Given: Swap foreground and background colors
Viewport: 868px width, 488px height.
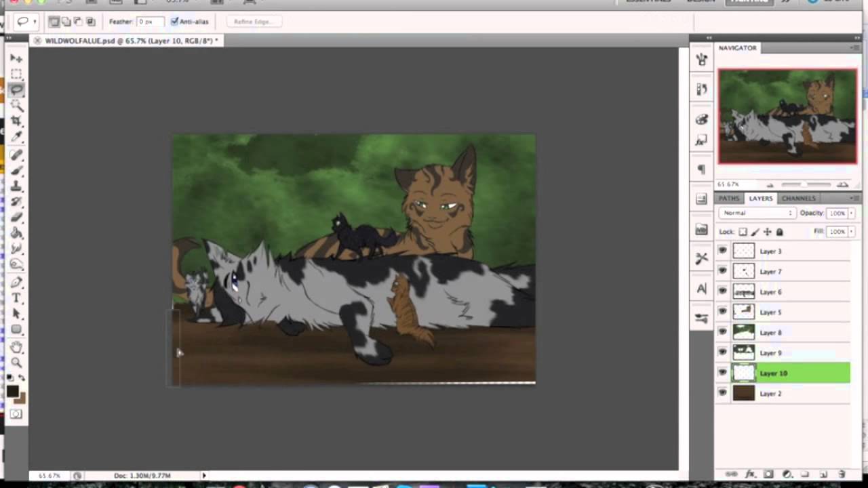Looking at the screenshot, I should pyautogui.click(x=22, y=378).
